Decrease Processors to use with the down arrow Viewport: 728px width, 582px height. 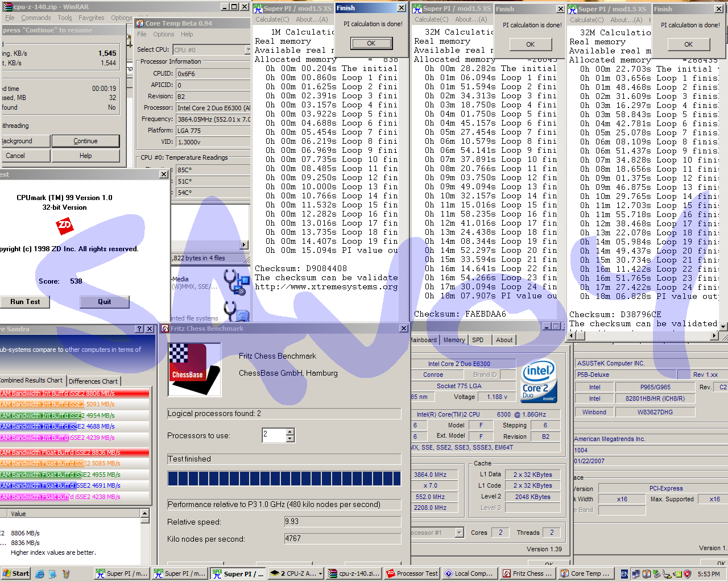coord(290,439)
